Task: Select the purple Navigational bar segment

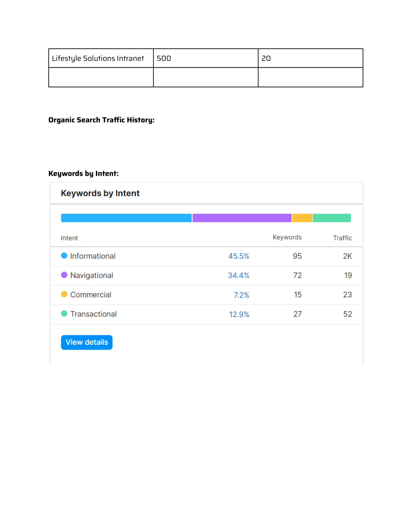Action: [242, 218]
